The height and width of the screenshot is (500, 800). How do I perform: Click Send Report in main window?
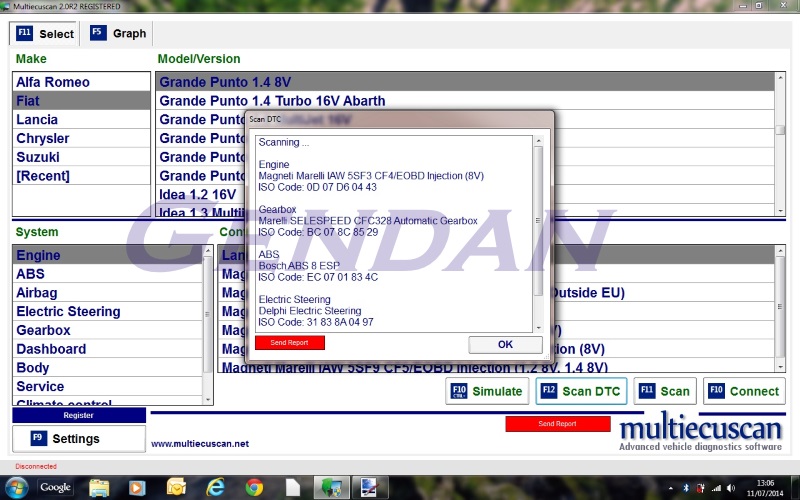tap(558, 423)
